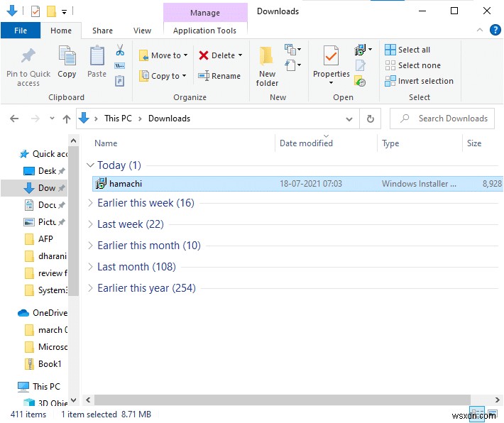
Task: Click the Paste clipboard icon
Action: pyautogui.click(x=97, y=55)
